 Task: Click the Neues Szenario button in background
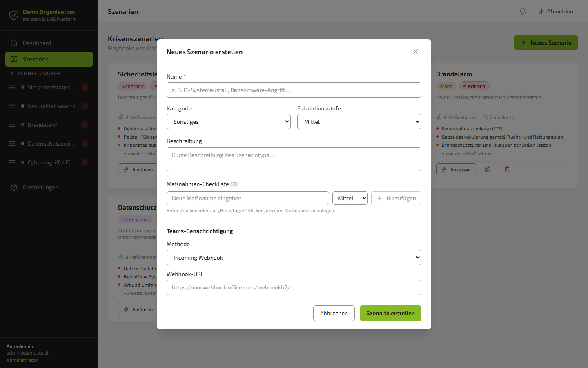(546, 43)
